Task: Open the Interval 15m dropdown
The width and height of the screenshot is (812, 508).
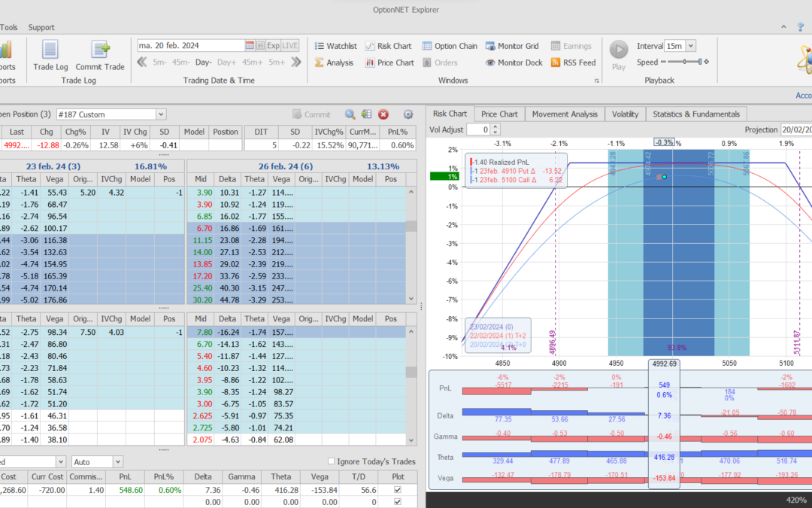Action: pyautogui.click(x=691, y=46)
